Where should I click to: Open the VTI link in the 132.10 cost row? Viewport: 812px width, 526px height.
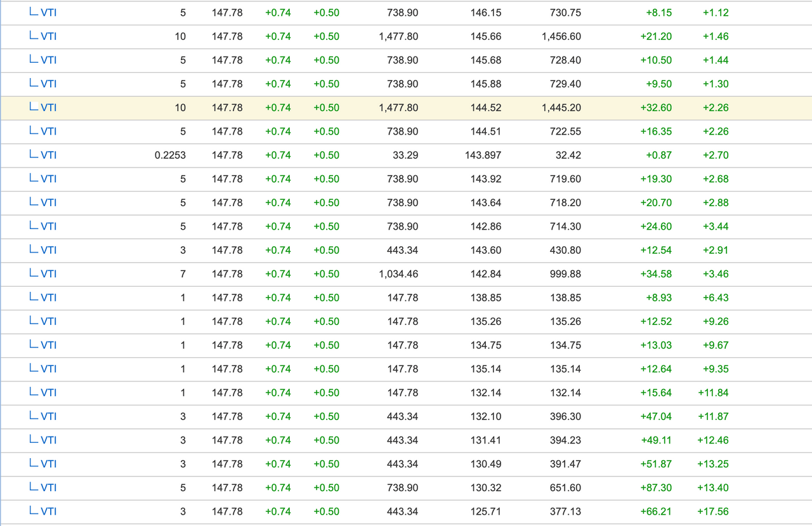48,416
